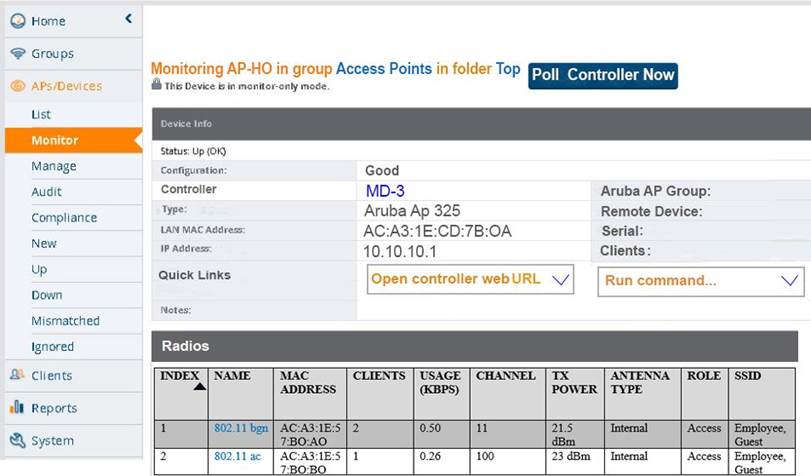Screen dimensions: 811x476
Task: Open the MD-3 controller link
Action: (385, 190)
